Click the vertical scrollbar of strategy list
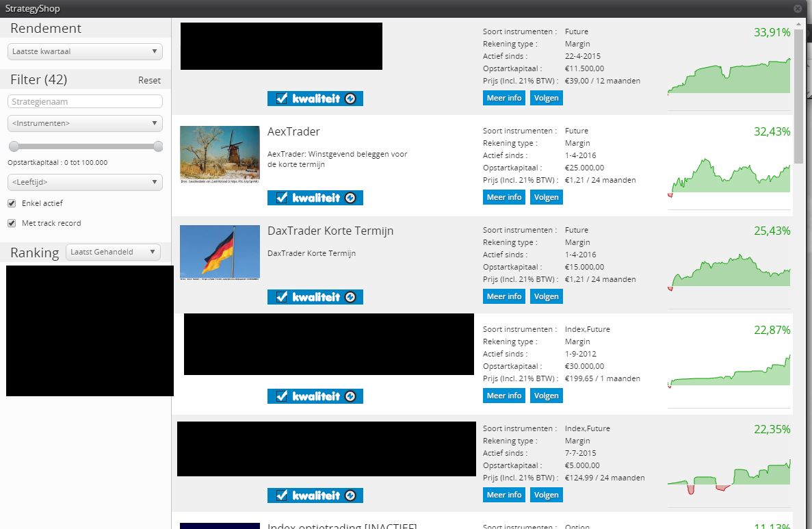This screenshot has height=529, width=812. tap(798, 96)
